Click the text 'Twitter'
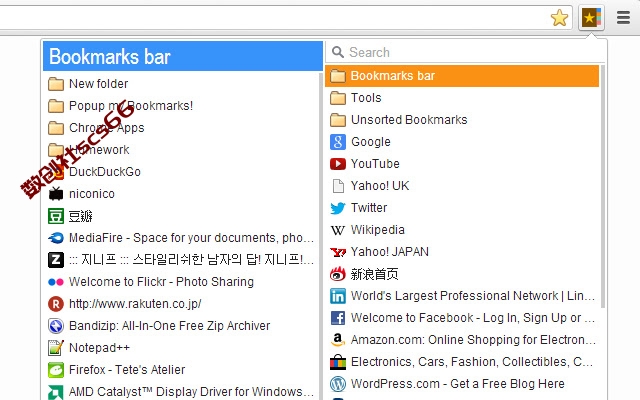This screenshot has height=400, width=640. click(x=369, y=208)
